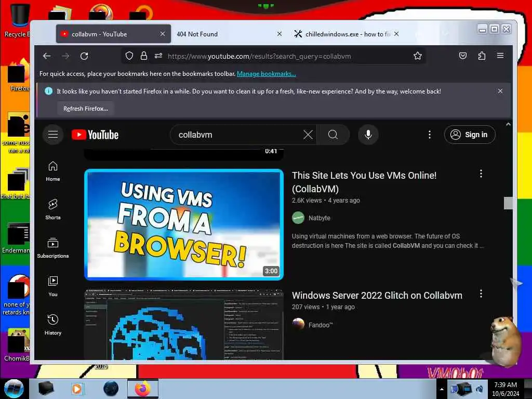Close the 404 Not Found tab
Image resolution: width=532 pixels, height=399 pixels.
coord(279,34)
